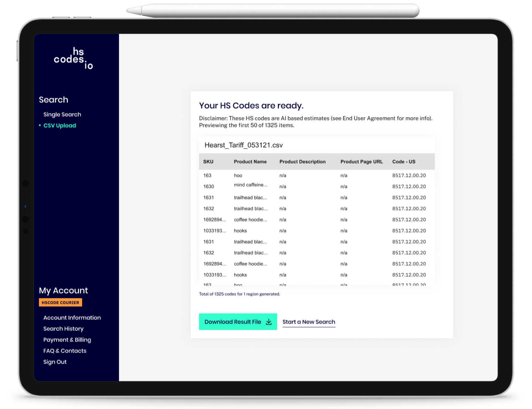Click the Download Result File button

(238, 322)
